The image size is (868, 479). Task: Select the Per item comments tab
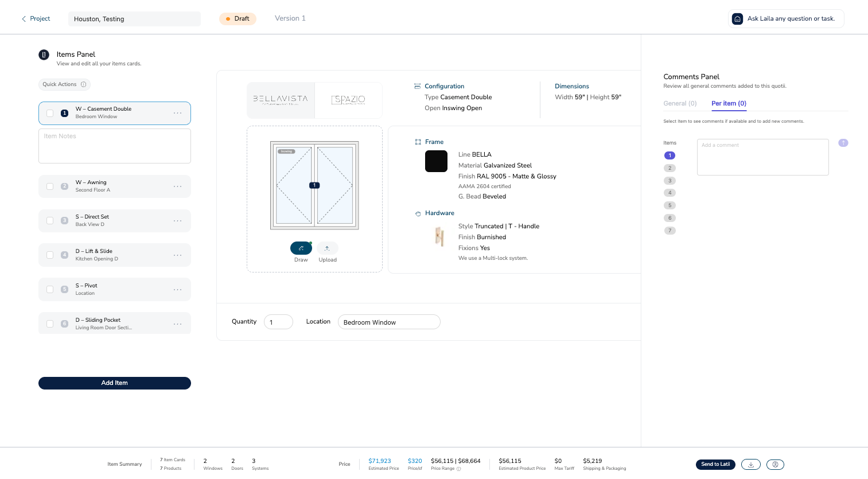pos(729,103)
